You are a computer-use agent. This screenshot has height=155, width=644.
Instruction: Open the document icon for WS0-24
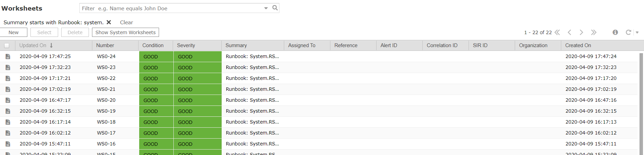tap(8, 56)
